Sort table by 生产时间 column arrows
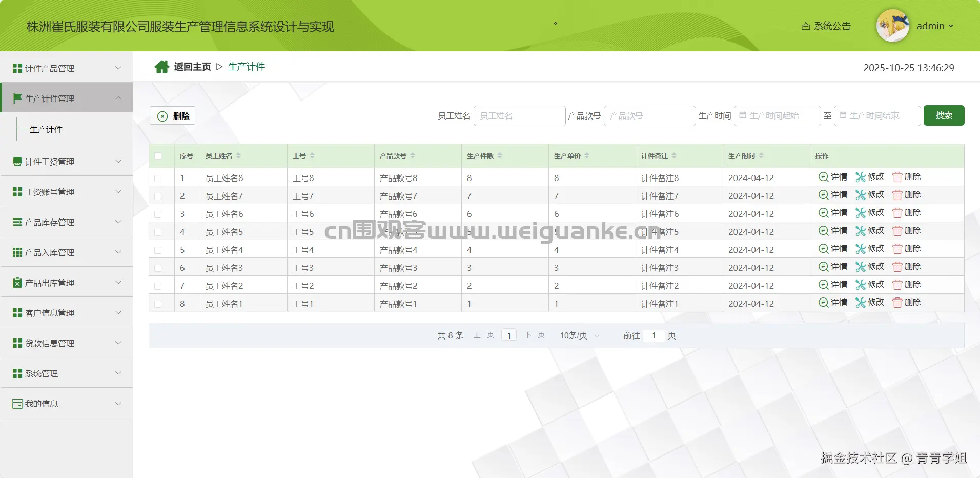Viewport: 980px width, 478px height. click(761, 156)
